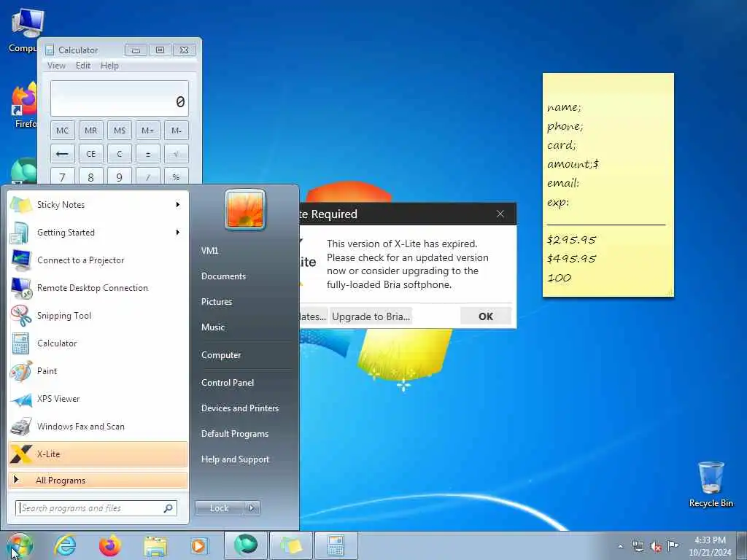Open Calculator View menu
The width and height of the screenshot is (747, 560).
click(x=56, y=66)
